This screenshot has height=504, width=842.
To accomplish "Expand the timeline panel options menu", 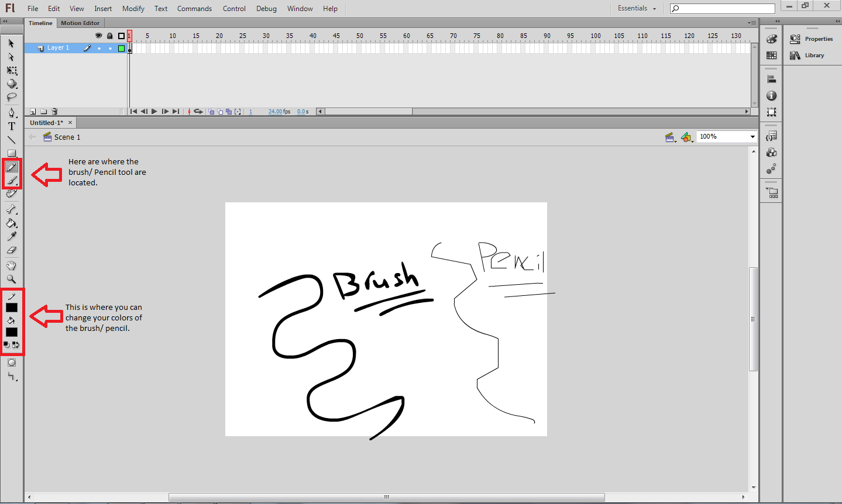I will [x=751, y=23].
